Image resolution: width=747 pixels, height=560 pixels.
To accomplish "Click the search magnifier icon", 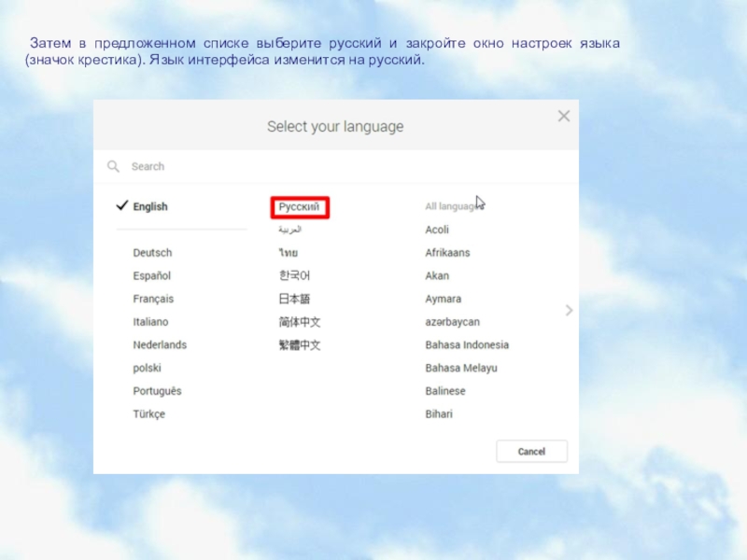I will coord(113,166).
